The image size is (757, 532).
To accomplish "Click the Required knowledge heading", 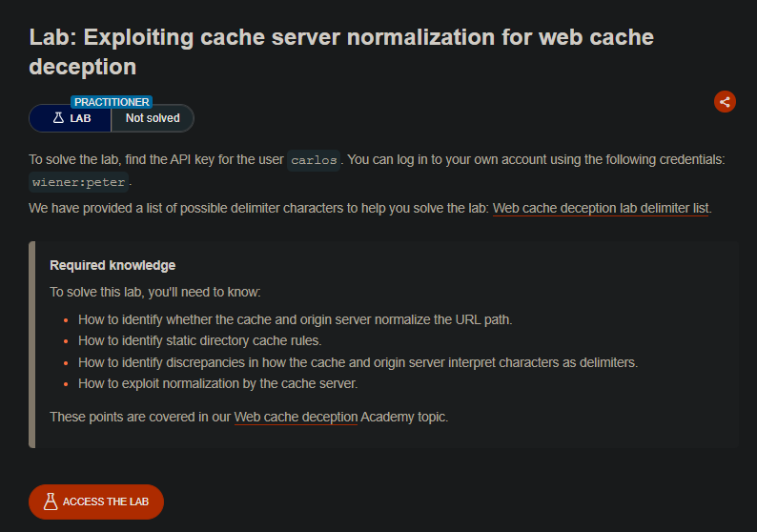I will tap(113, 265).
